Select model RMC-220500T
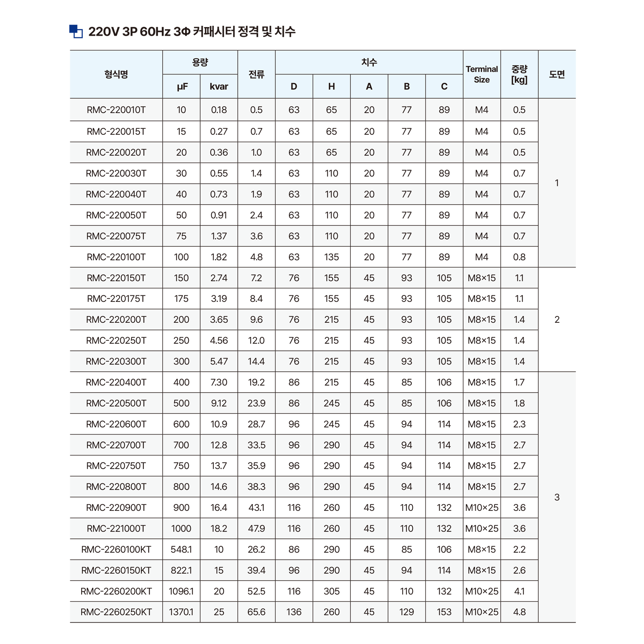The height and width of the screenshot is (644, 644). point(116,403)
